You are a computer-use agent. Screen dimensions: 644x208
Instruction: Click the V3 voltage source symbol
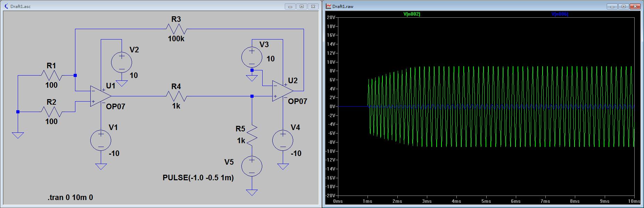252,57
